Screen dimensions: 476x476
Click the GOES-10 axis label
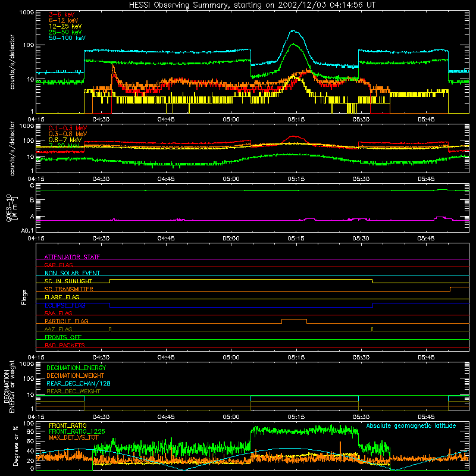[11, 208]
